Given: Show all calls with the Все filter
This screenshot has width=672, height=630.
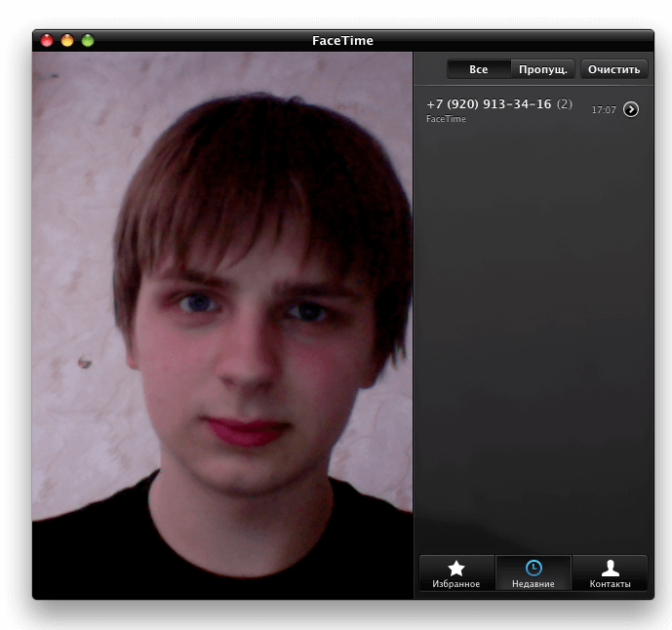Looking at the screenshot, I should (x=478, y=69).
